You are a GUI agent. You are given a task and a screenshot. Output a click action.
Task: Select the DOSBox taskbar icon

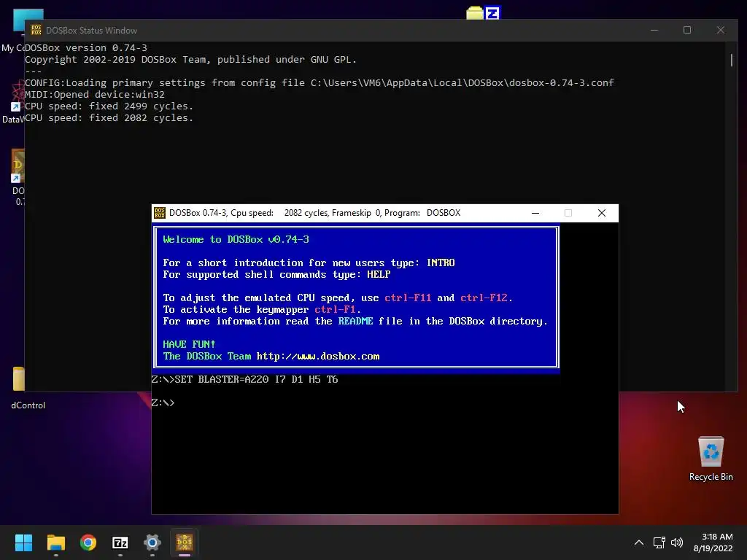click(185, 542)
